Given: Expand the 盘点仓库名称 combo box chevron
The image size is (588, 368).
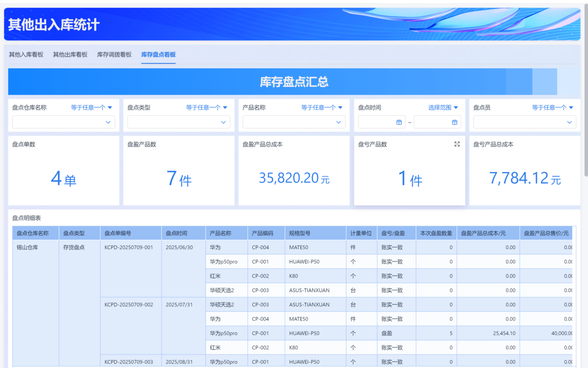Looking at the screenshot, I should pyautogui.click(x=108, y=122).
